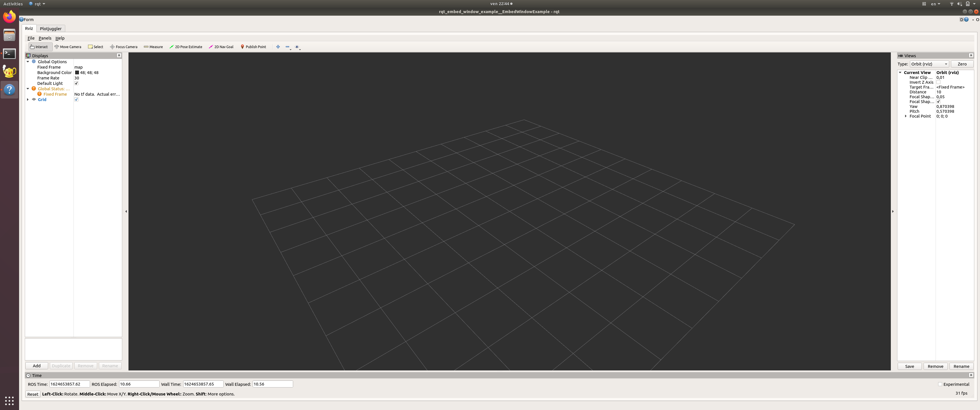This screenshot has height=410, width=980.
Task: Toggle visibility of the Grid display
Action: point(76,99)
